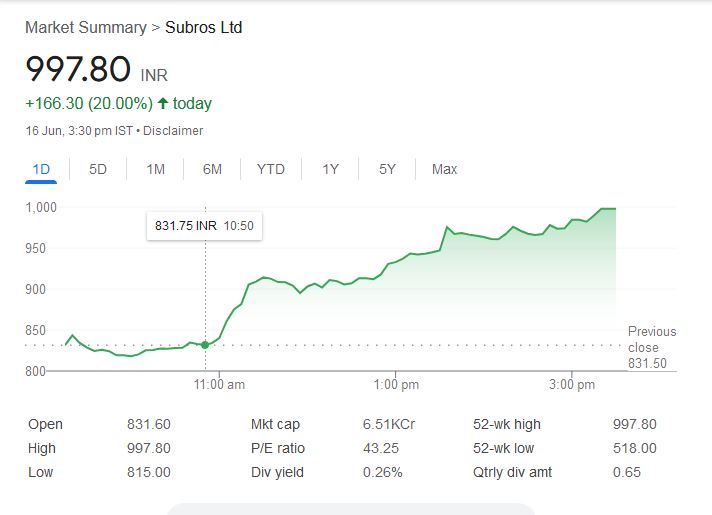Viewport: 712px width, 515px height.
Task: Click the 3:00 pm axis label
Action: [572, 385]
